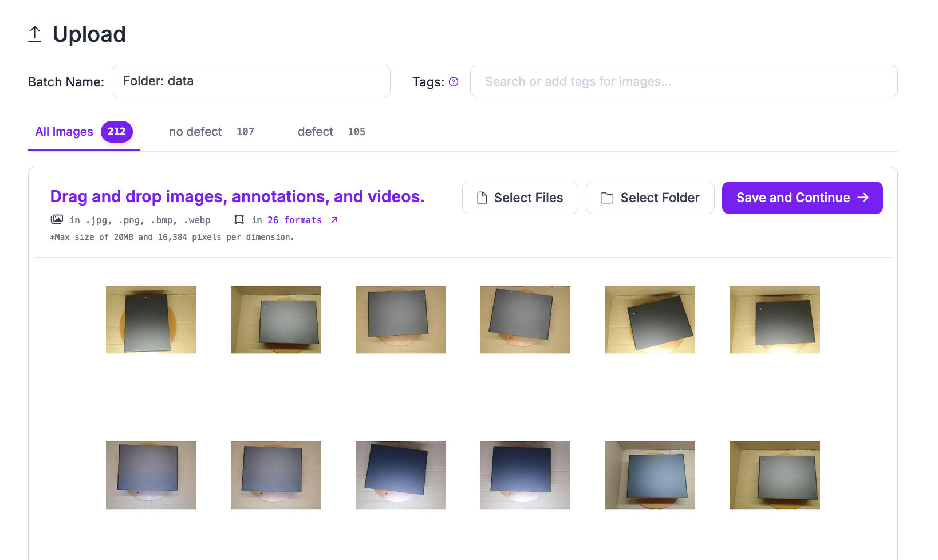Click the Upload arrow icon beside the title
938x560 pixels.
(35, 34)
